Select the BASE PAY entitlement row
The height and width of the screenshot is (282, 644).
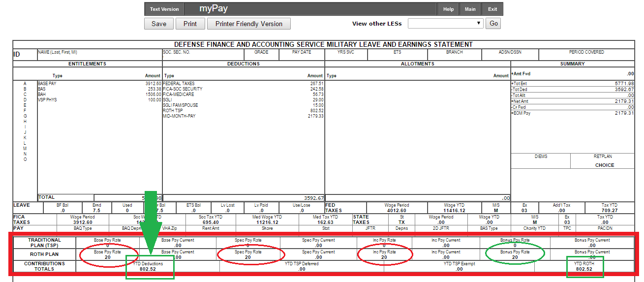pos(99,84)
